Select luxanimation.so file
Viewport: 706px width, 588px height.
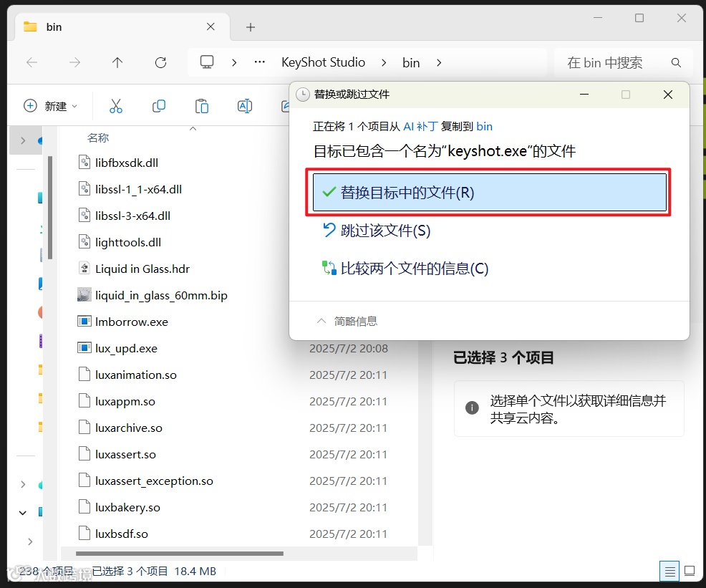pyautogui.click(x=135, y=375)
